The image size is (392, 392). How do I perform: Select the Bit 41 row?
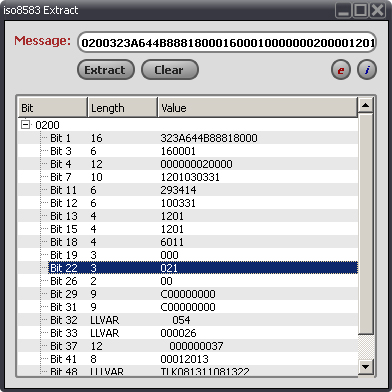[x=188, y=359]
